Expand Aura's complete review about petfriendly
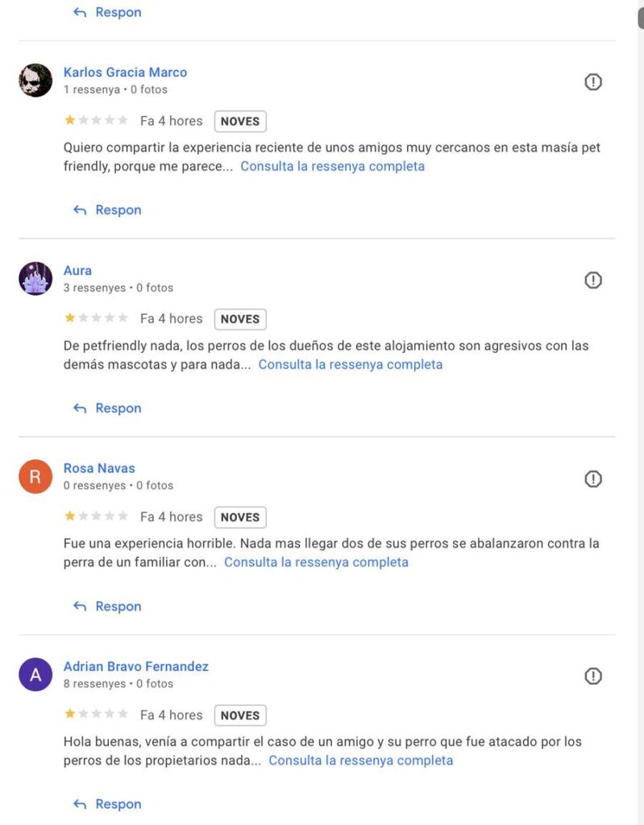 point(350,365)
